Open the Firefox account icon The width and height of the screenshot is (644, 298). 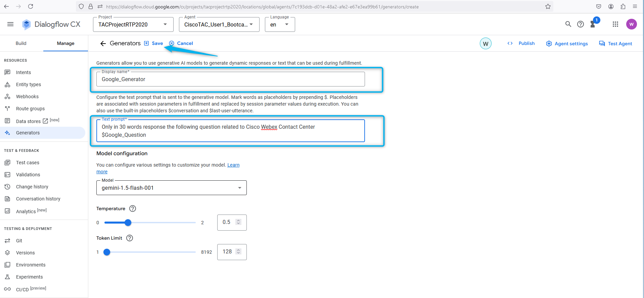pos(611,6)
